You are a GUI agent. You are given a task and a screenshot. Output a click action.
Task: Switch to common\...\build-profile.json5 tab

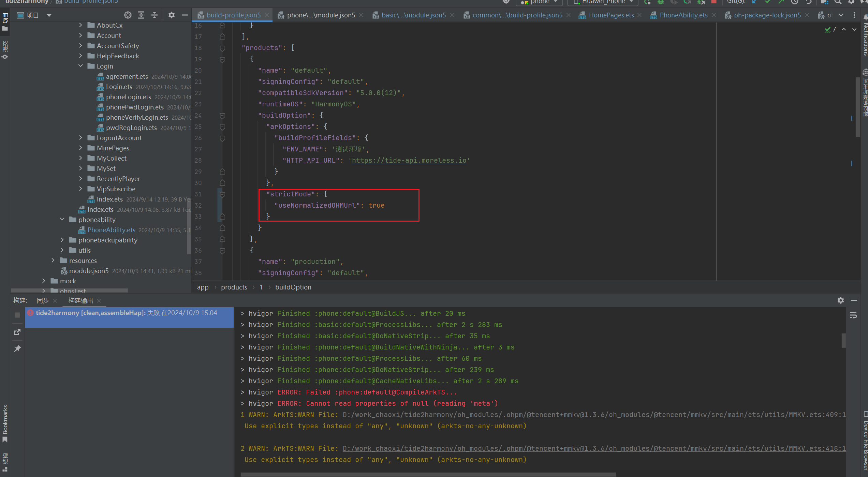click(x=517, y=15)
